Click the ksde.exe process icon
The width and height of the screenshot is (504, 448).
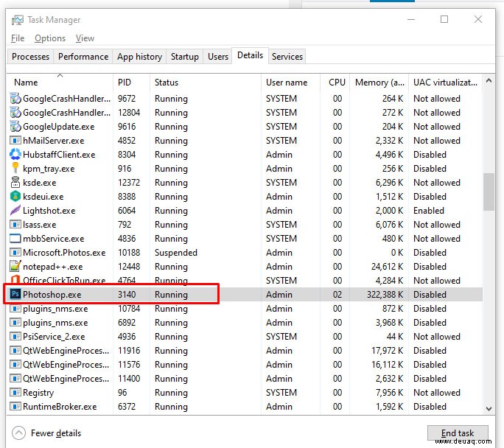tap(15, 183)
